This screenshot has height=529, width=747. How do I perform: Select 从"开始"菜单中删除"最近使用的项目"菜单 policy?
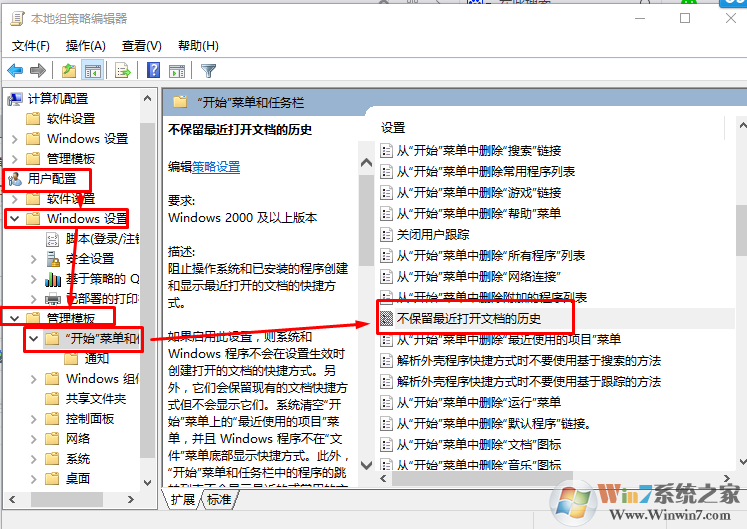(x=509, y=339)
